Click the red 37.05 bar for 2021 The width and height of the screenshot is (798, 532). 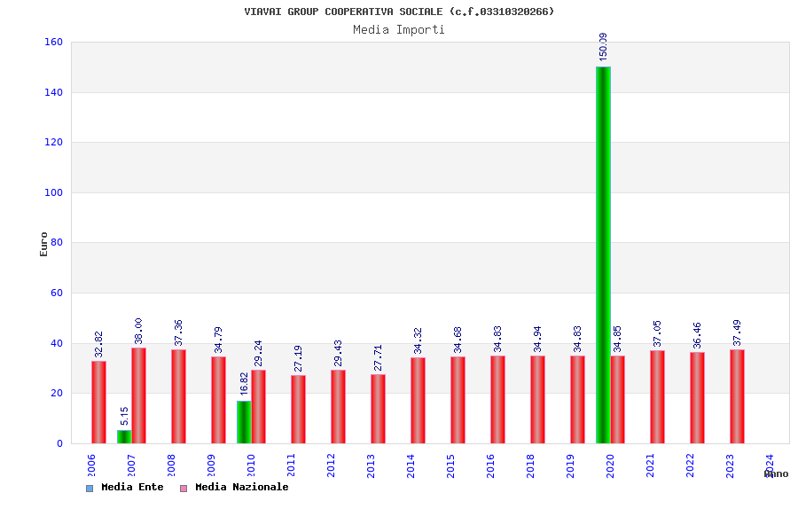click(x=657, y=396)
